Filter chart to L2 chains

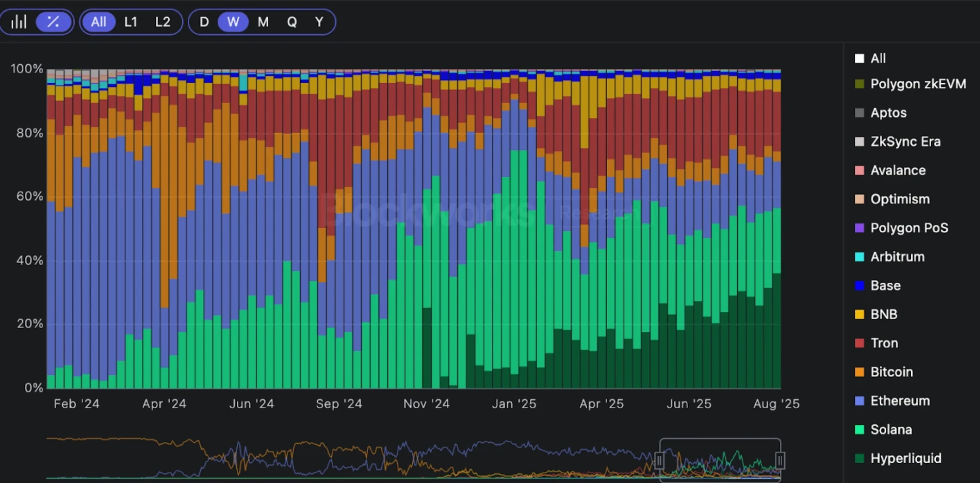tap(163, 22)
